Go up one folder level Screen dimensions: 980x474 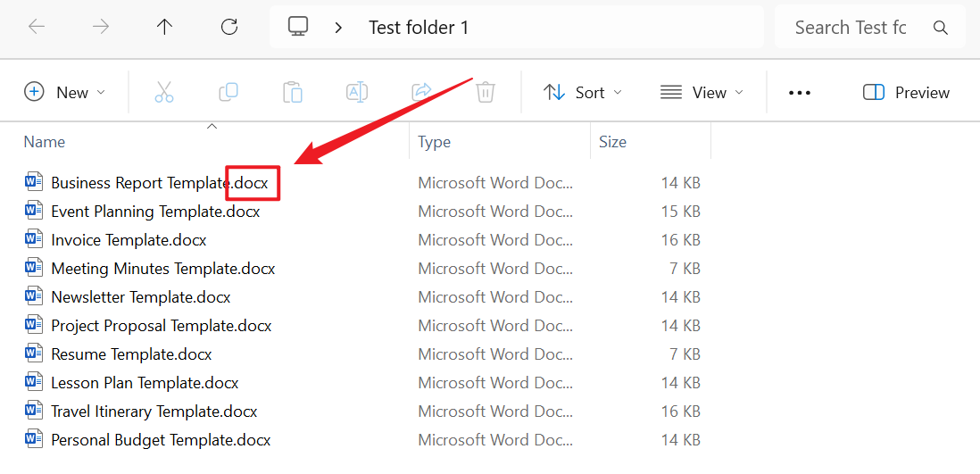click(164, 27)
